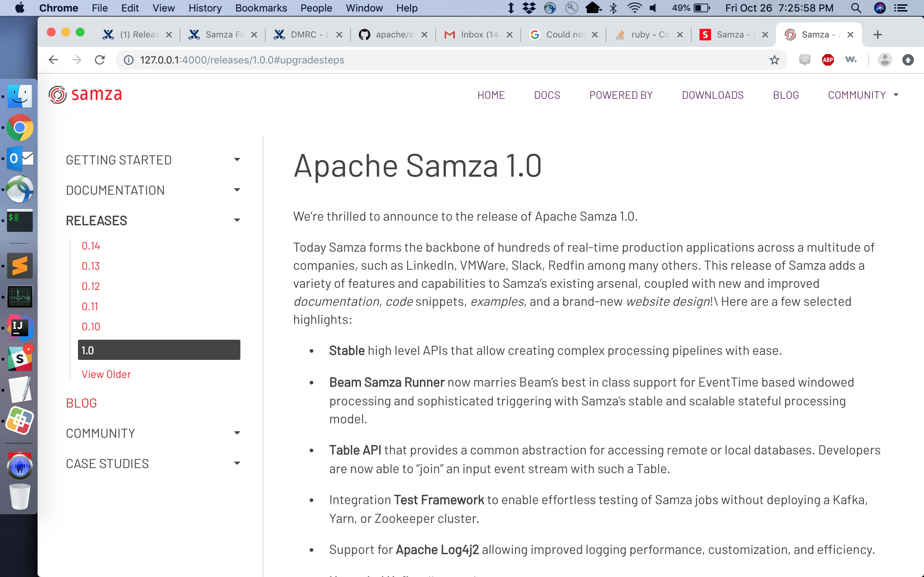924x577 pixels.
Task: Open the 0.14 release link
Action: pyautogui.click(x=91, y=246)
